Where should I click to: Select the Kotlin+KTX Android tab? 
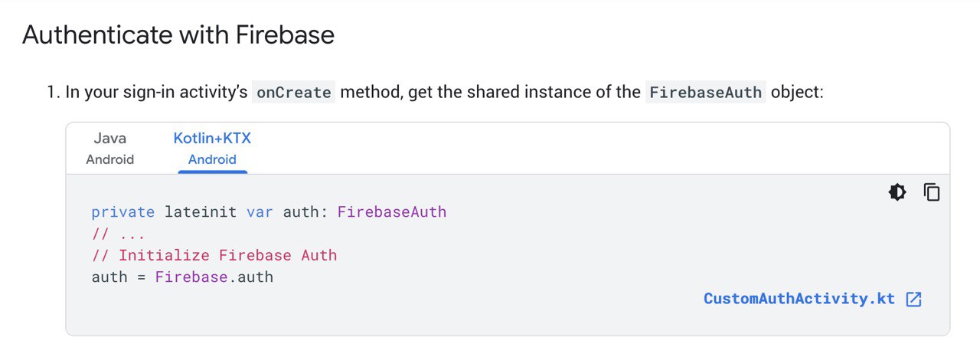(212, 149)
